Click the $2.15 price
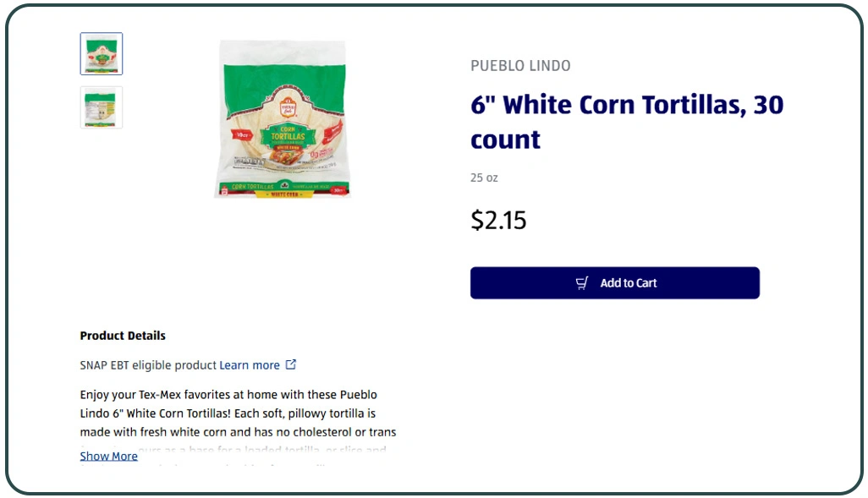Image resolution: width=868 pixels, height=498 pixels. click(x=498, y=221)
